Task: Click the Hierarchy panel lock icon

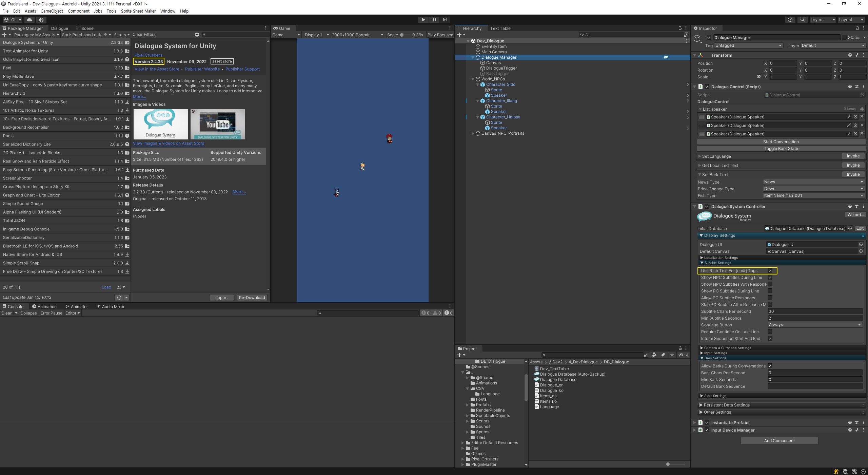Action: point(680,28)
